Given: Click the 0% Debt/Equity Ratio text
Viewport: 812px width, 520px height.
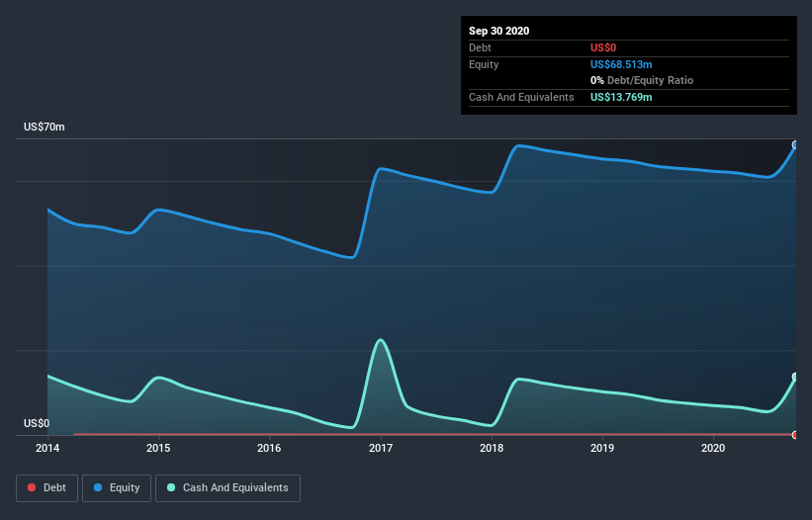Looking at the screenshot, I should 642,80.
